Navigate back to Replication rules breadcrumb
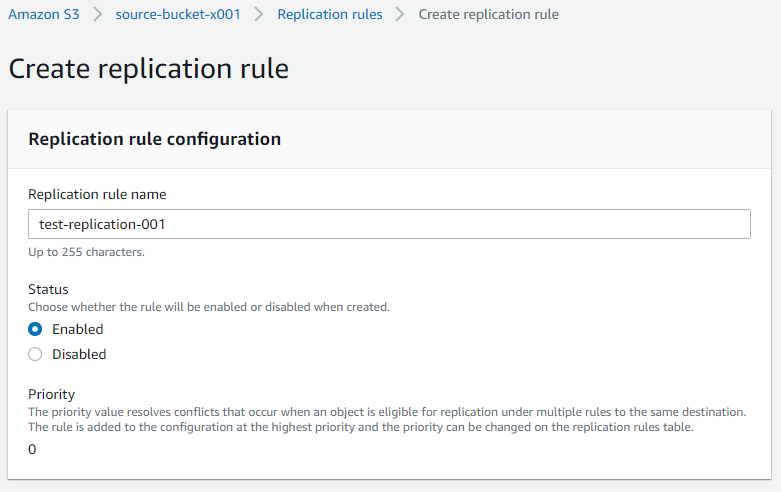Viewport: 781px width, 492px height. coord(330,14)
